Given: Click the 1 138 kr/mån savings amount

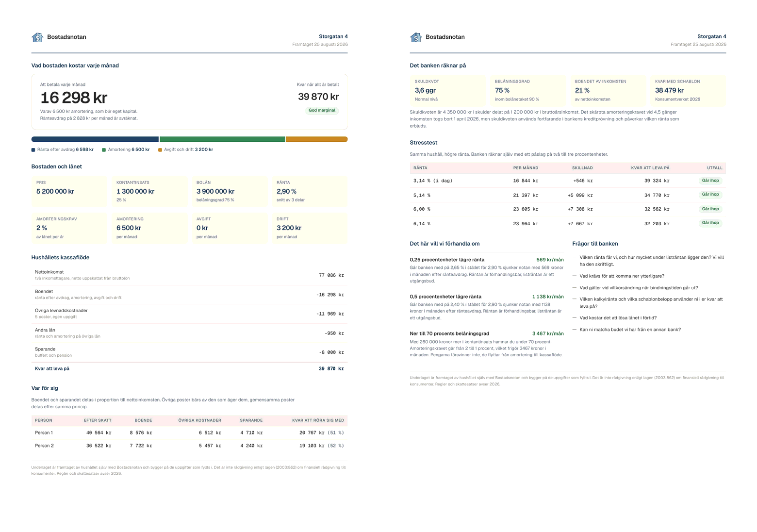Looking at the screenshot, I should 548,297.
